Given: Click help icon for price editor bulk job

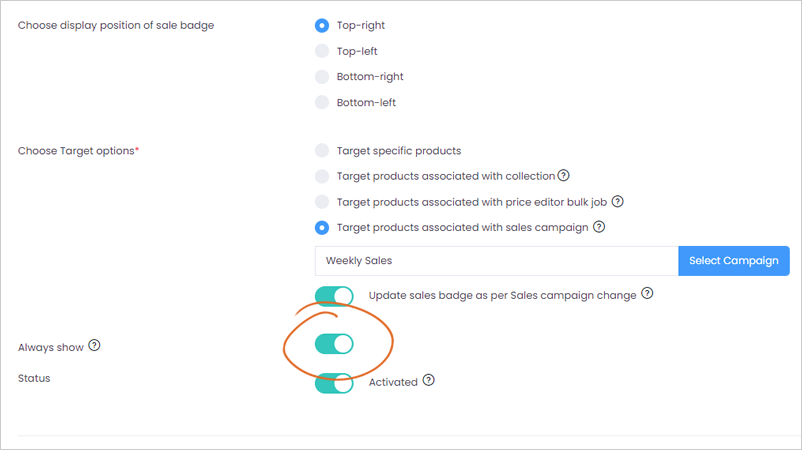Looking at the screenshot, I should (x=617, y=201).
